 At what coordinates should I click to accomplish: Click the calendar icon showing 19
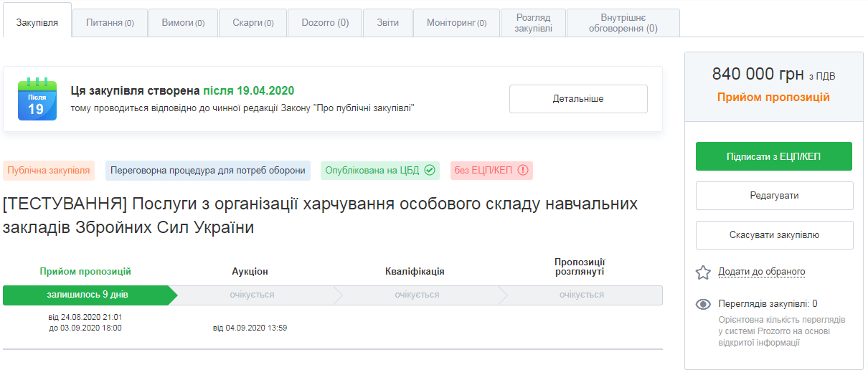click(x=37, y=99)
